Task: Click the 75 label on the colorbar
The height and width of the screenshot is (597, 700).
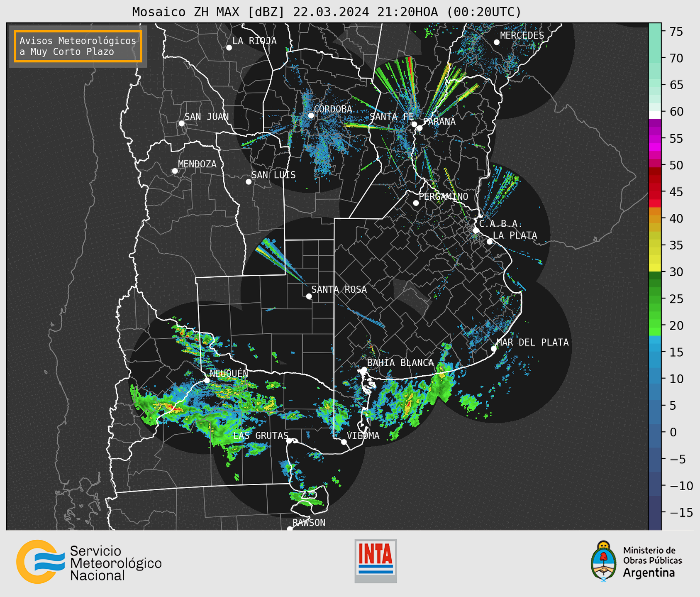Action: 676,32
